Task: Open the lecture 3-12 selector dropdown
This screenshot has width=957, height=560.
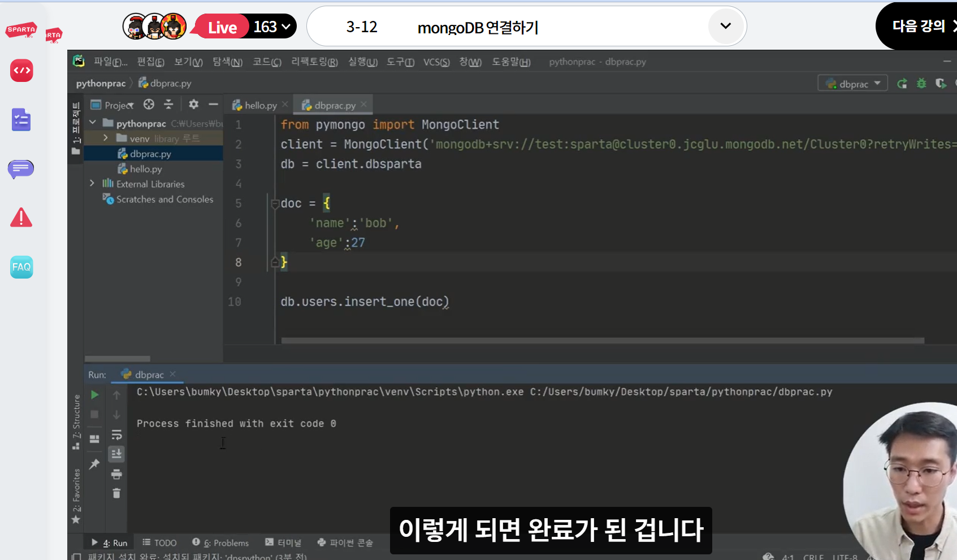Action: [x=725, y=26]
